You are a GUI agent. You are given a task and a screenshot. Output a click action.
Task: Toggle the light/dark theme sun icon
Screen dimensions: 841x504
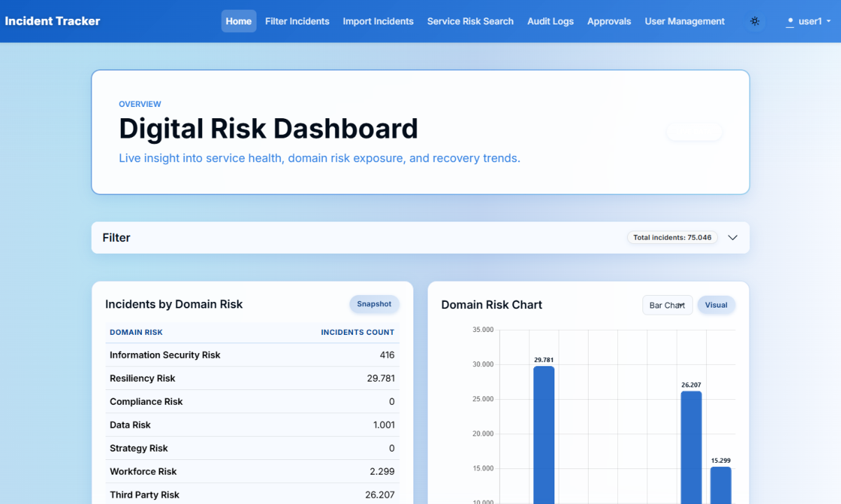point(754,21)
